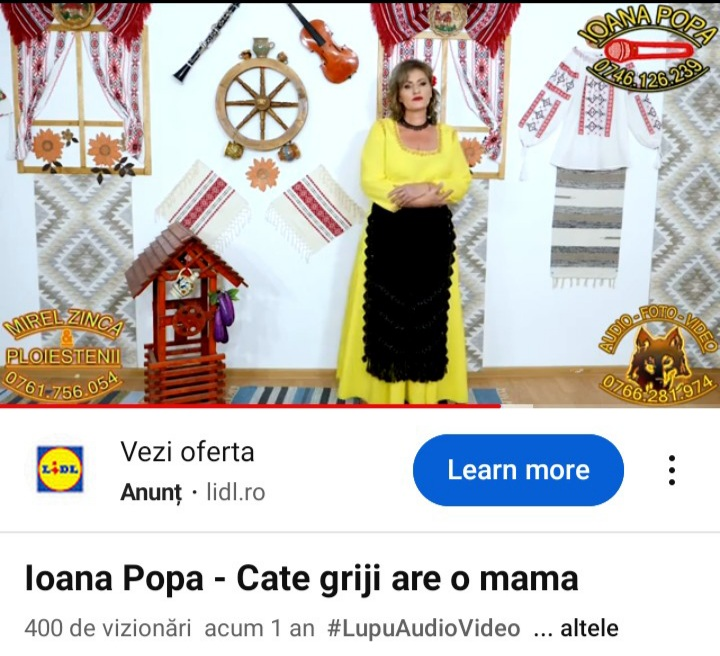
Task: Open the #LupuAudioVideo hashtag
Action: [x=423, y=628]
